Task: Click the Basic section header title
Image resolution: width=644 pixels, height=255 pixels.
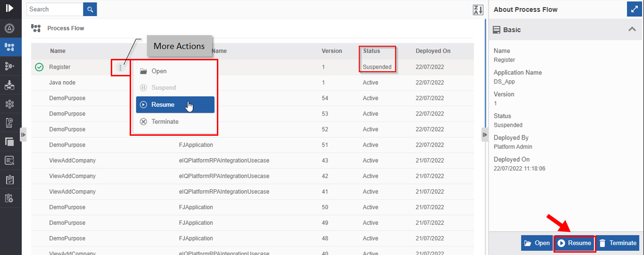Action: pyautogui.click(x=512, y=30)
